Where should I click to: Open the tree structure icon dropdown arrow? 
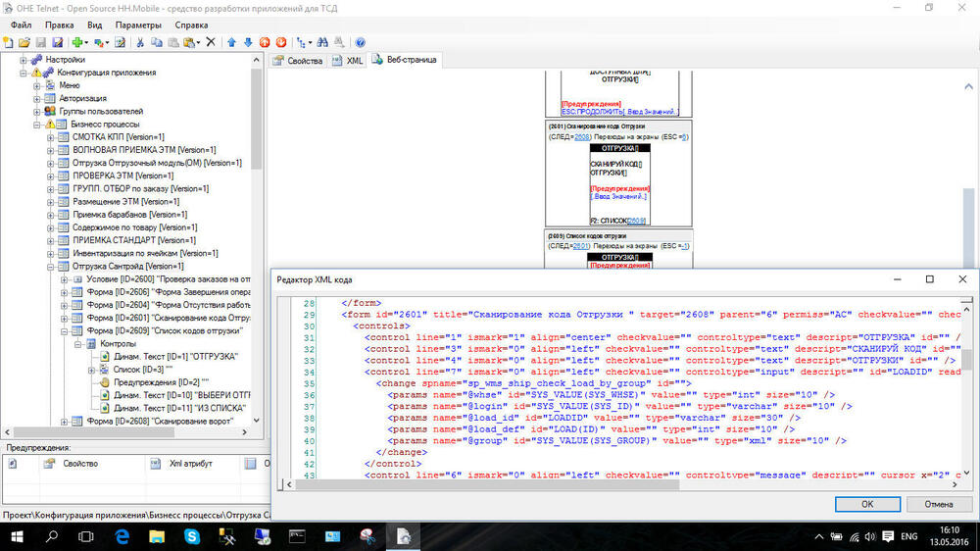pos(310,42)
